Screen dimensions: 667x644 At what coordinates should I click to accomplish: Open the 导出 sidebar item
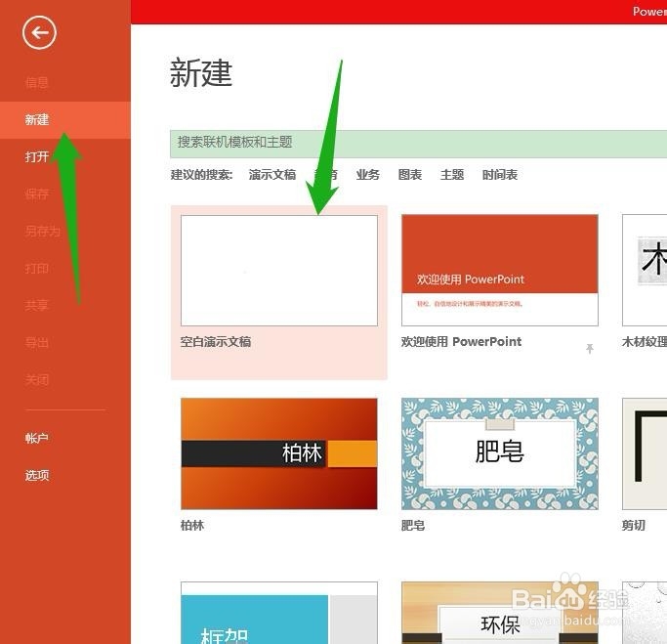pyautogui.click(x=36, y=343)
